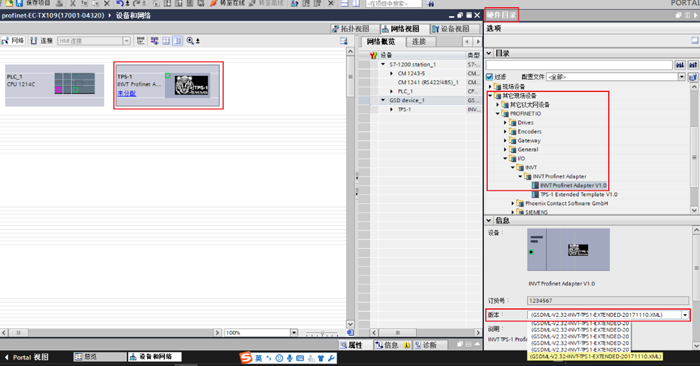This screenshot has width=700, height=366.
Task: Click the Undo arrow in toolbar
Action: click(x=120, y=3)
